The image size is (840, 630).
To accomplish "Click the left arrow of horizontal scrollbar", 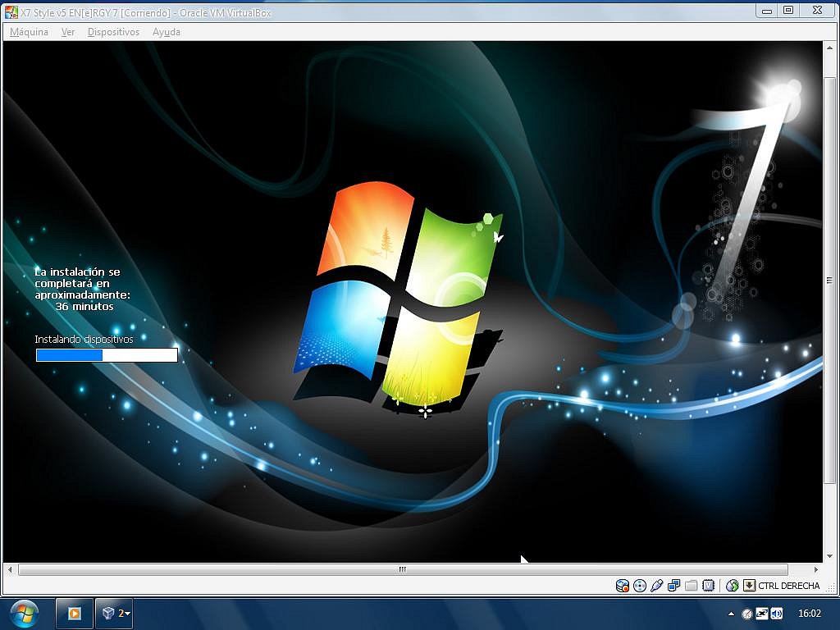I will tap(10, 569).
